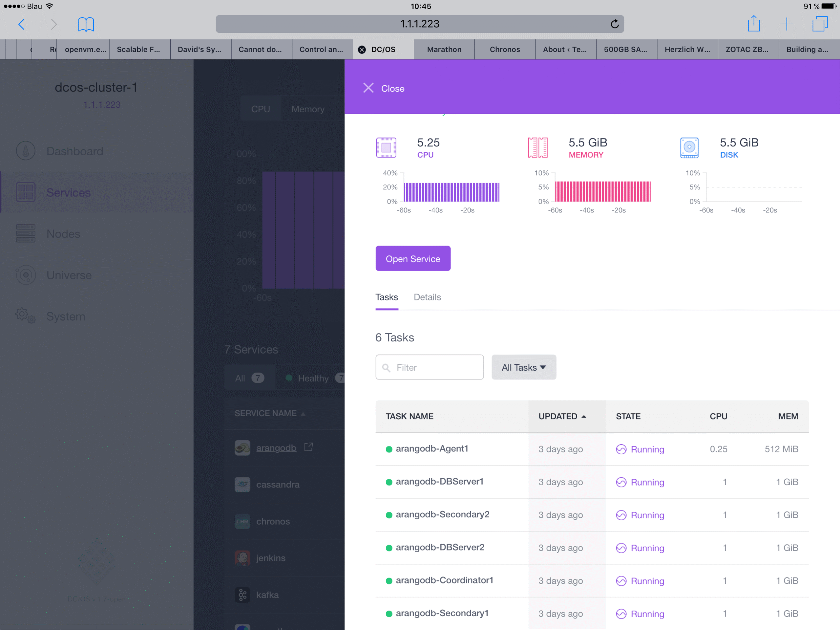Viewport: 840px width, 630px height.
Task: Click the TASK NAME column header
Action: (409, 416)
